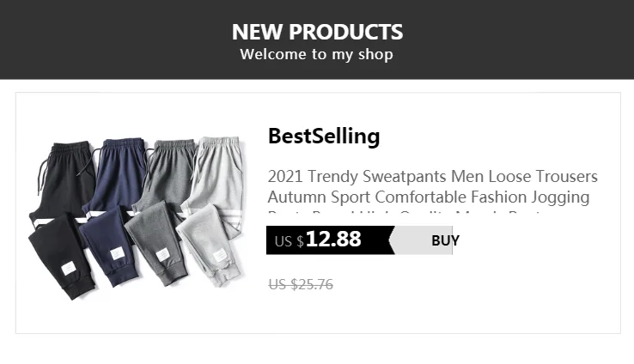634x364 pixels.
Task: Click the label patch on dark gray pants
Action: click(162, 256)
